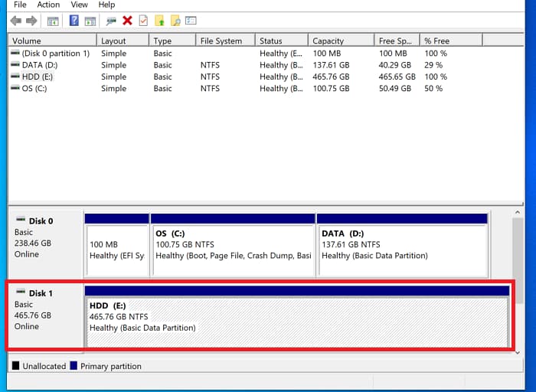The width and height of the screenshot is (536, 392).
Task: Select HDD (E:) row in volume list
Action: point(32,77)
